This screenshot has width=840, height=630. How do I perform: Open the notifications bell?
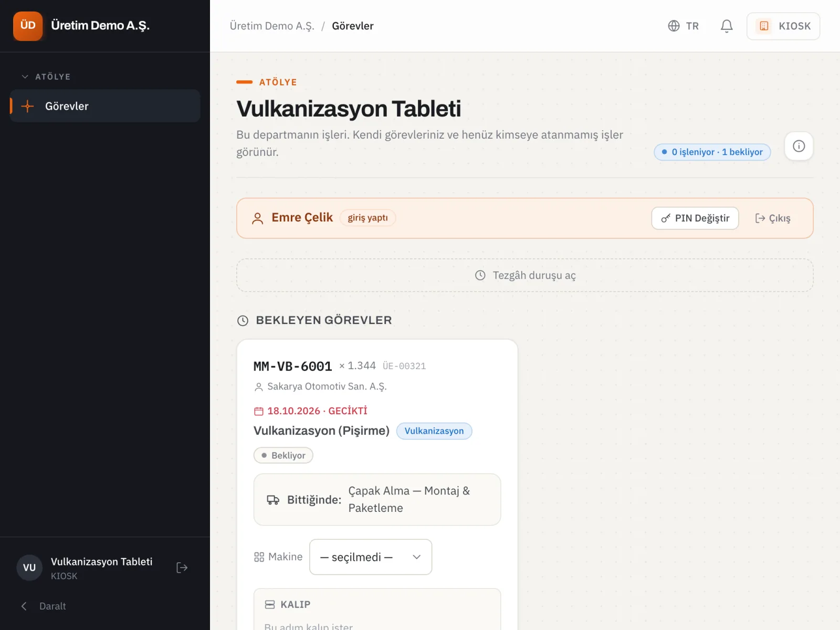[x=727, y=26]
